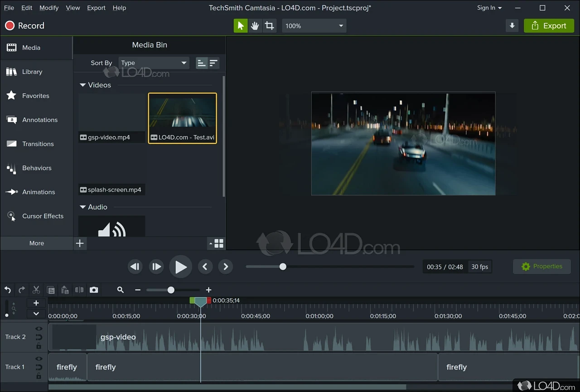The image size is (580, 392).
Task: Click the playback position slider handle
Action: (x=283, y=266)
